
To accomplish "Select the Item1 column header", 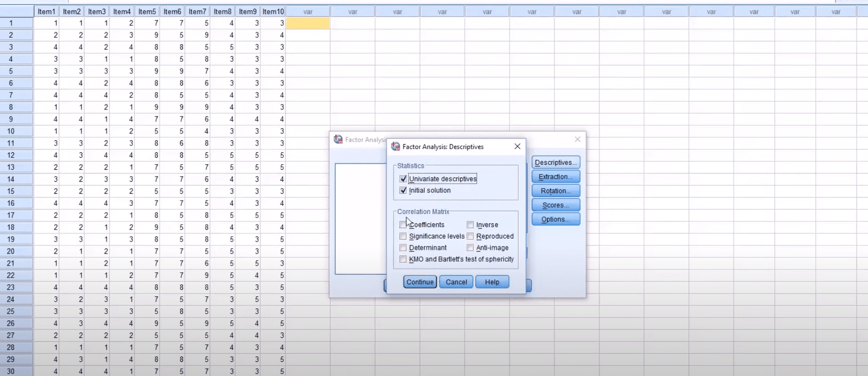I will (x=47, y=11).
